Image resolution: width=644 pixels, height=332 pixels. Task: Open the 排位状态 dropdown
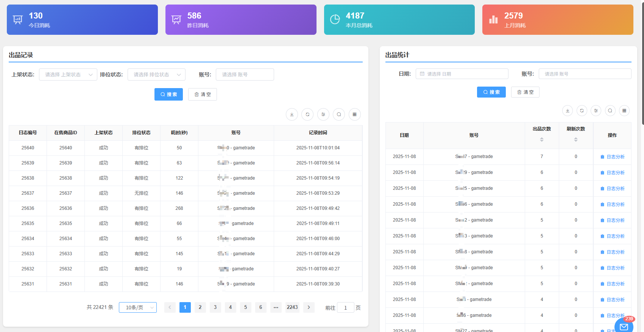156,74
